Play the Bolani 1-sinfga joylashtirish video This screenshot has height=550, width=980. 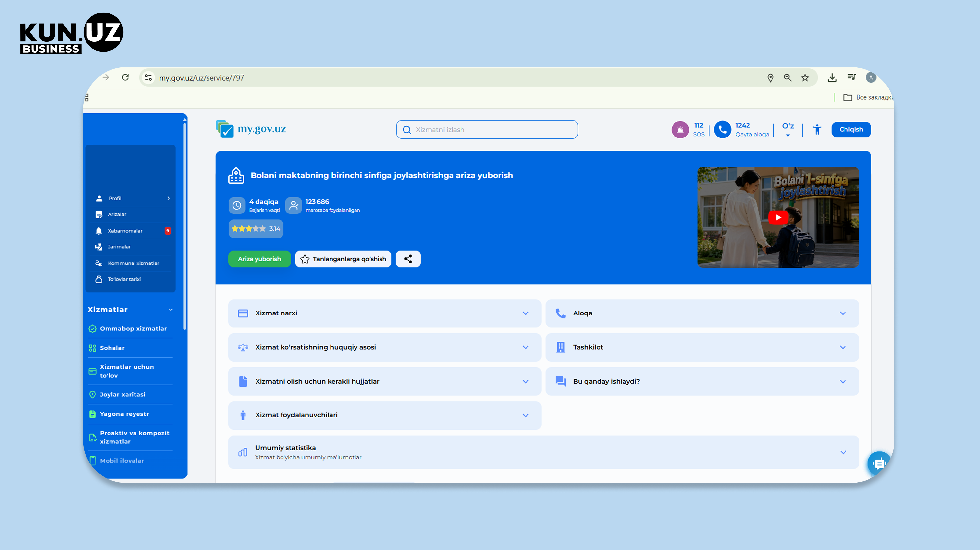click(778, 217)
